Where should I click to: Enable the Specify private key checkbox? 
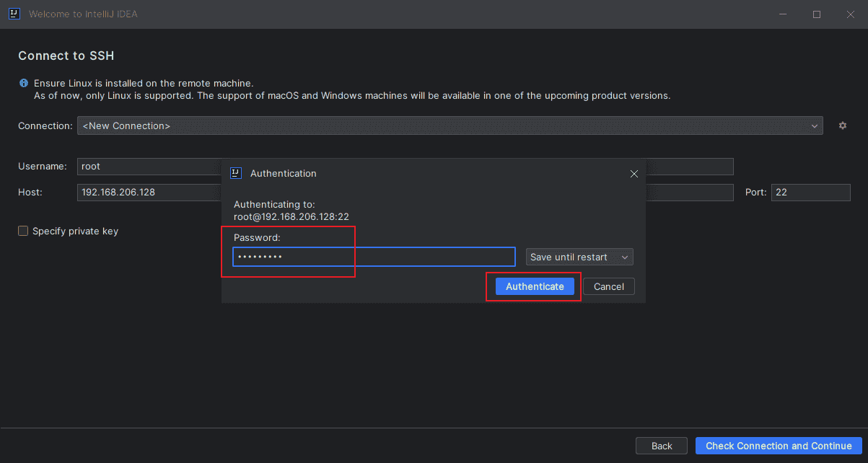coord(23,231)
